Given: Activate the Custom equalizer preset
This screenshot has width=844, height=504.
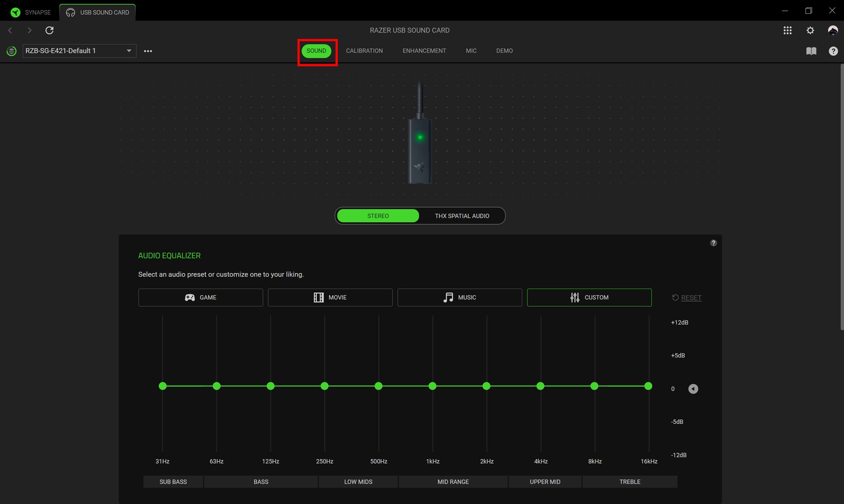Looking at the screenshot, I should point(589,297).
